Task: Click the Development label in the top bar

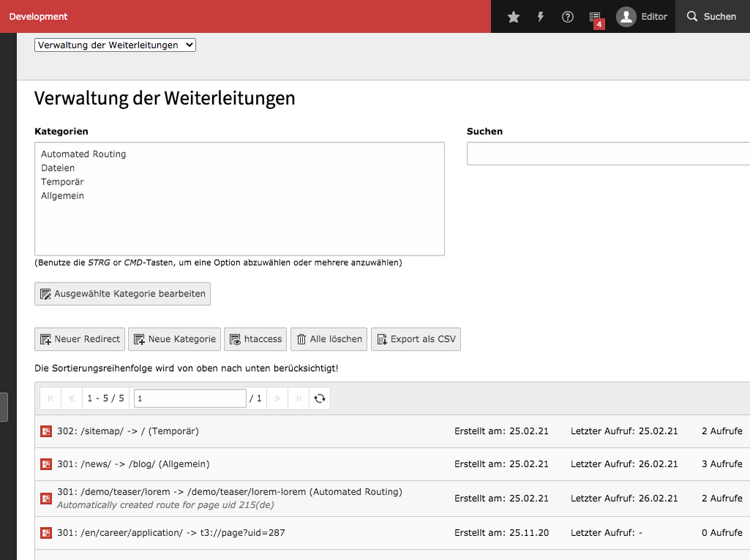Action: pos(38,15)
